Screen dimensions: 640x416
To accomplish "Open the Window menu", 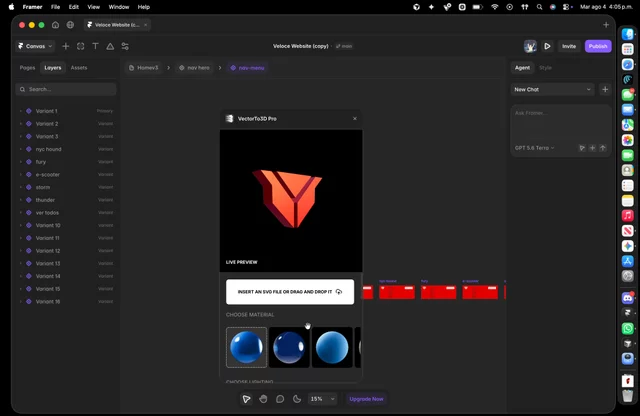I will point(119,7).
